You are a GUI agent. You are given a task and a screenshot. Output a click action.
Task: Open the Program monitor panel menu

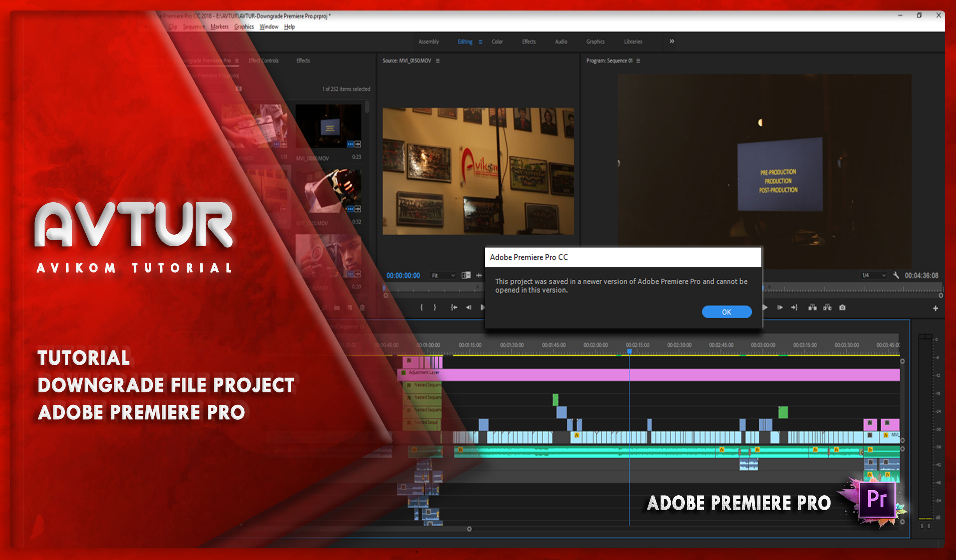638,61
